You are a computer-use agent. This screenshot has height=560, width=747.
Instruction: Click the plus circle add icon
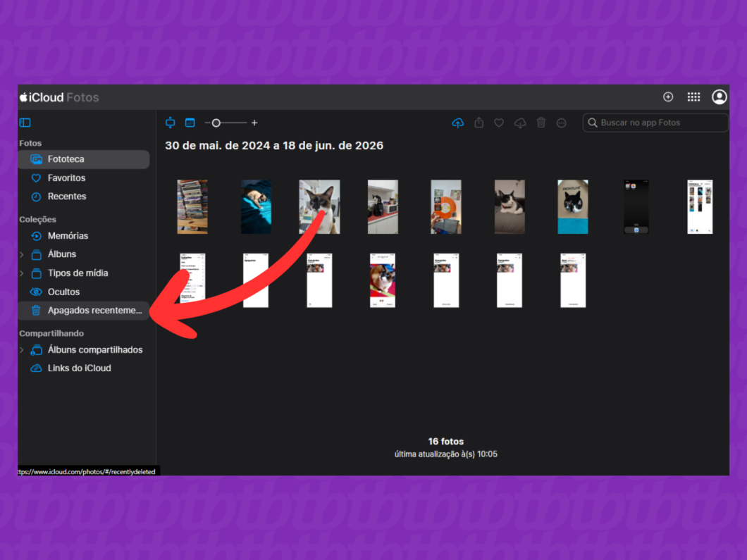point(668,97)
